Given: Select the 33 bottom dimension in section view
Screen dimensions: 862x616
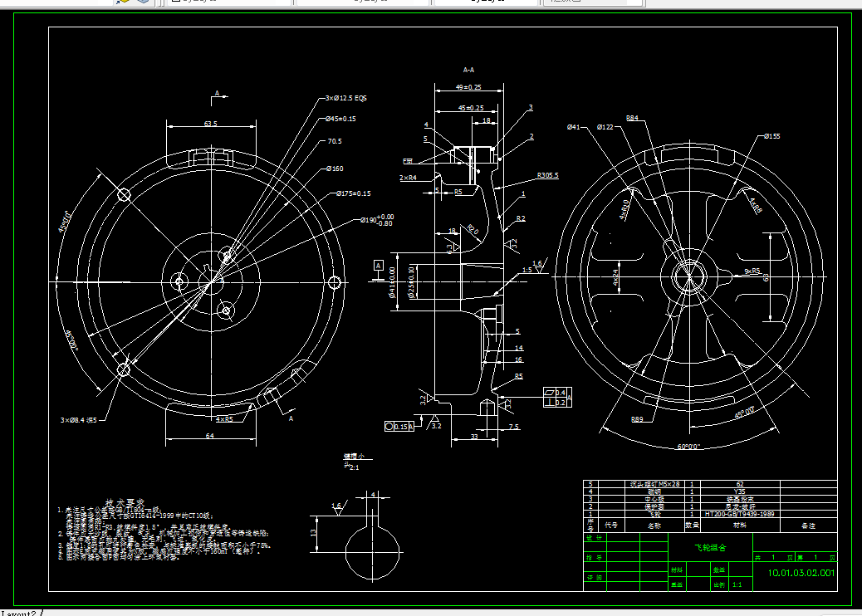Looking at the screenshot, I should 474,437.
